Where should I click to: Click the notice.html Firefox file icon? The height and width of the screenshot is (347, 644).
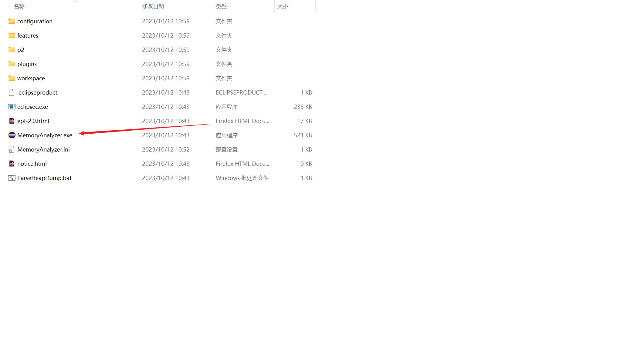(12, 164)
